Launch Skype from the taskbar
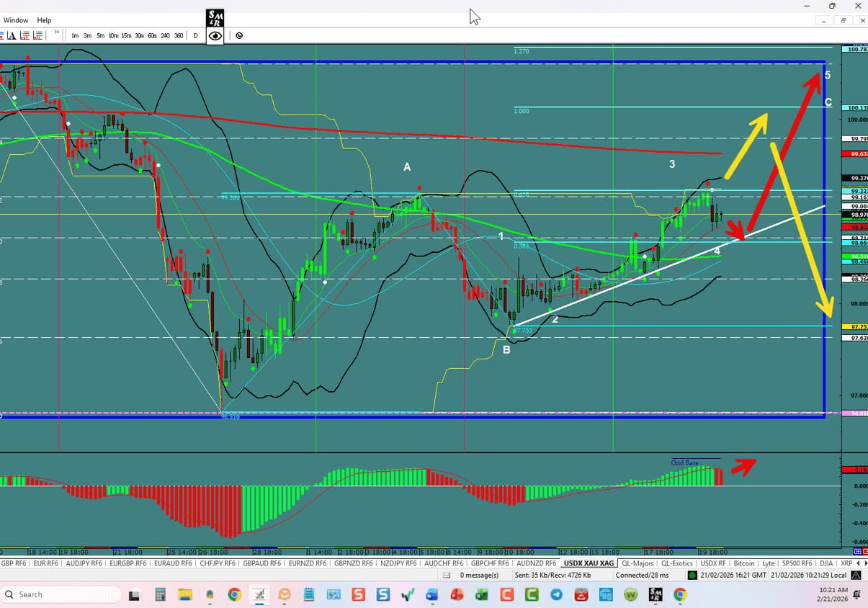The height and width of the screenshot is (608, 868). coord(384,594)
